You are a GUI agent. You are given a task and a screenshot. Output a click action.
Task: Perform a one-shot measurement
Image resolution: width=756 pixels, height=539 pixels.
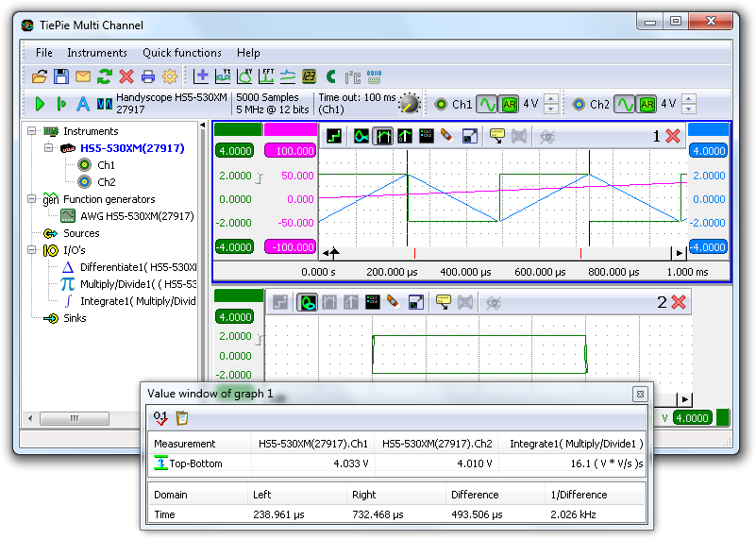click(x=61, y=104)
